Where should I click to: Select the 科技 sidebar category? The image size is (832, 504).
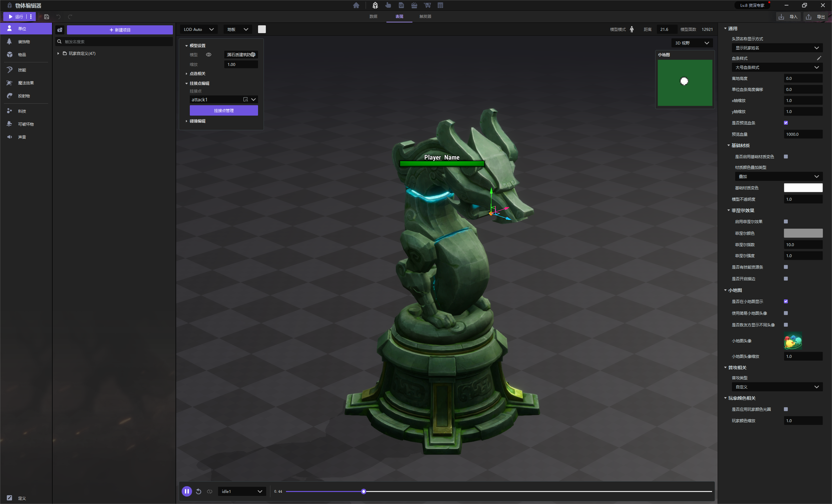(26, 111)
